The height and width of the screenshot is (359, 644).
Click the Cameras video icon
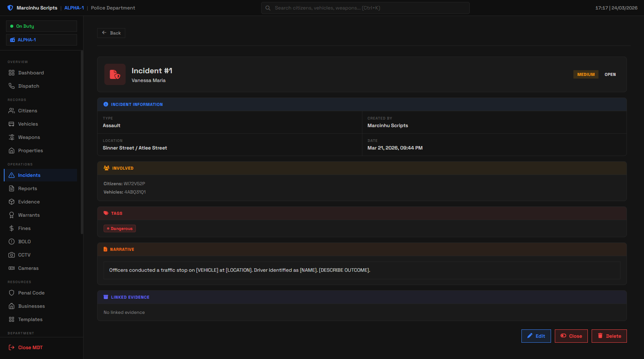click(x=11, y=268)
